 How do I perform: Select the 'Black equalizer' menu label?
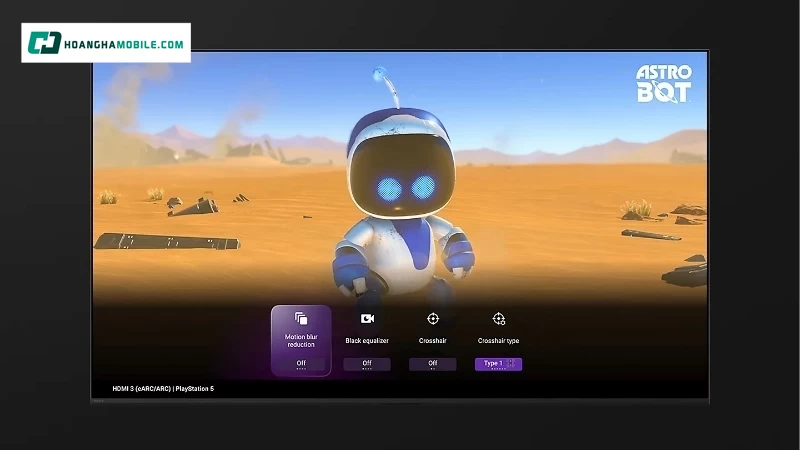point(367,341)
